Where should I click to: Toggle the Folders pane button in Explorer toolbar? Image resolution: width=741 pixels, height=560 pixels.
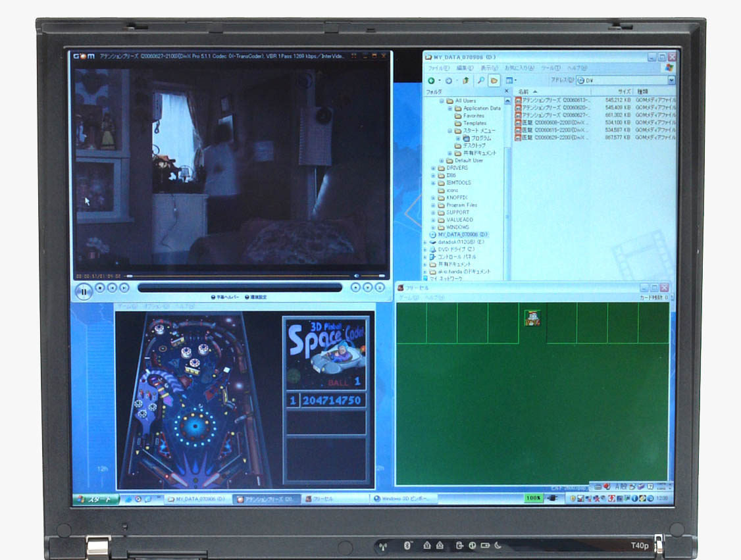494,80
